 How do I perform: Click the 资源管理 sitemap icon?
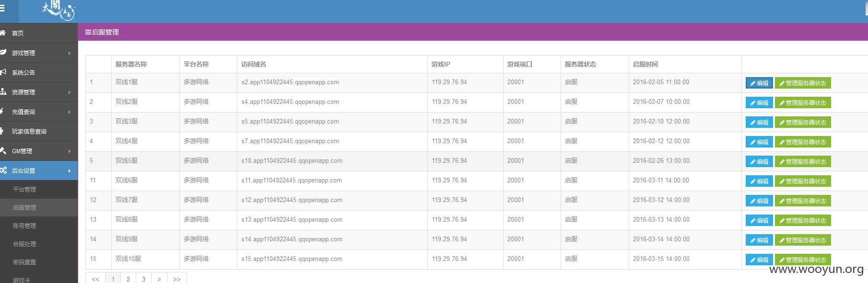pos(2,91)
